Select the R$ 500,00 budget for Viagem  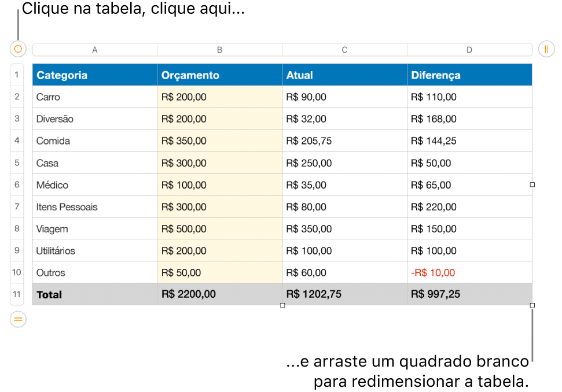coord(219,228)
